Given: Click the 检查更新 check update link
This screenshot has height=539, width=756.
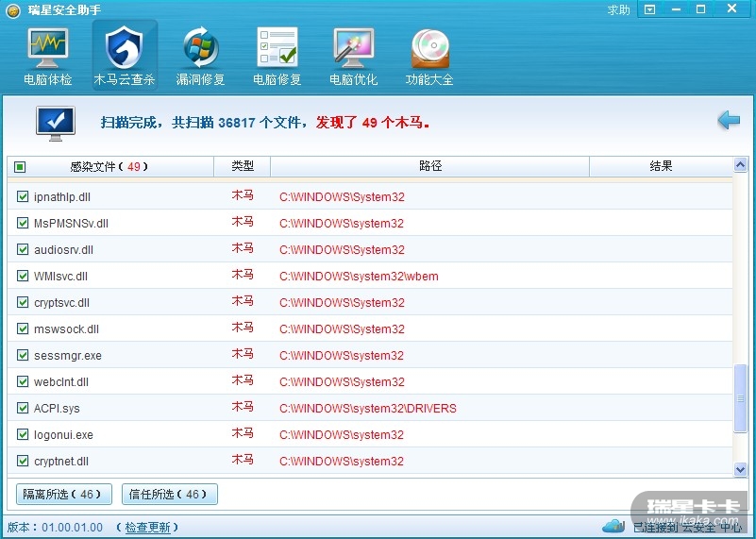Looking at the screenshot, I should 147,528.
